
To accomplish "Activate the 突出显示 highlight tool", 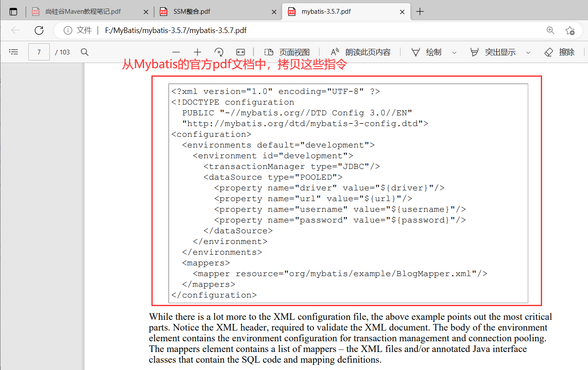I will click(x=493, y=52).
